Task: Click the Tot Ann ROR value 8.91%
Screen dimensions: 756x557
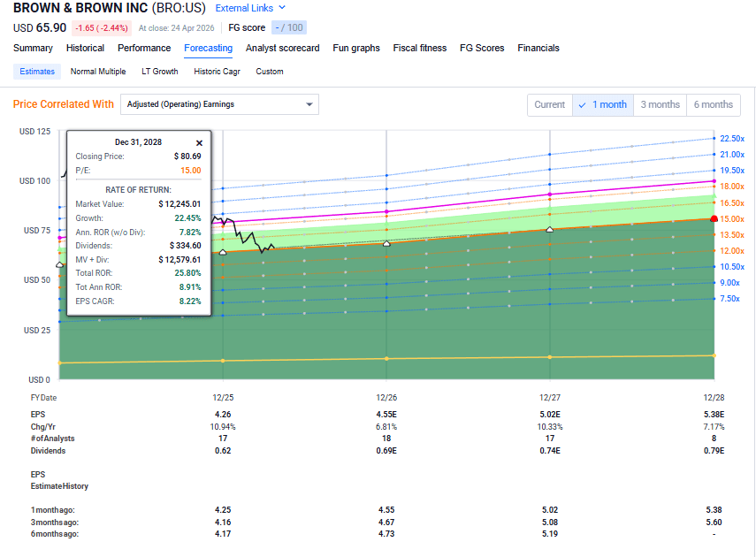Action: point(190,287)
